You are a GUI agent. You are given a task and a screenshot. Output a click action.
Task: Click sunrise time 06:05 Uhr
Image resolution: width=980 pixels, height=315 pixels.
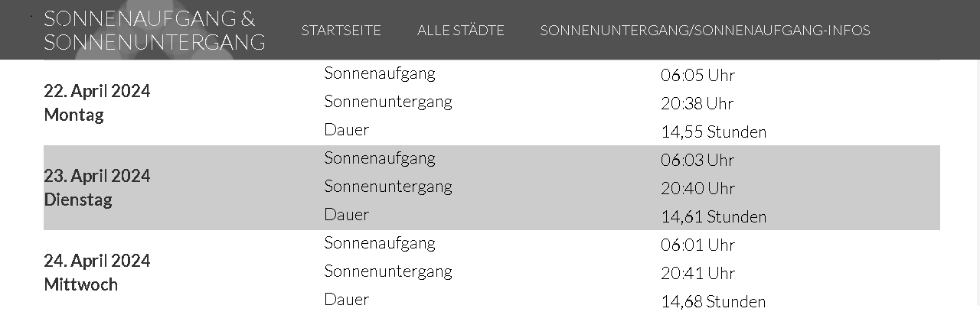pyautogui.click(x=697, y=76)
